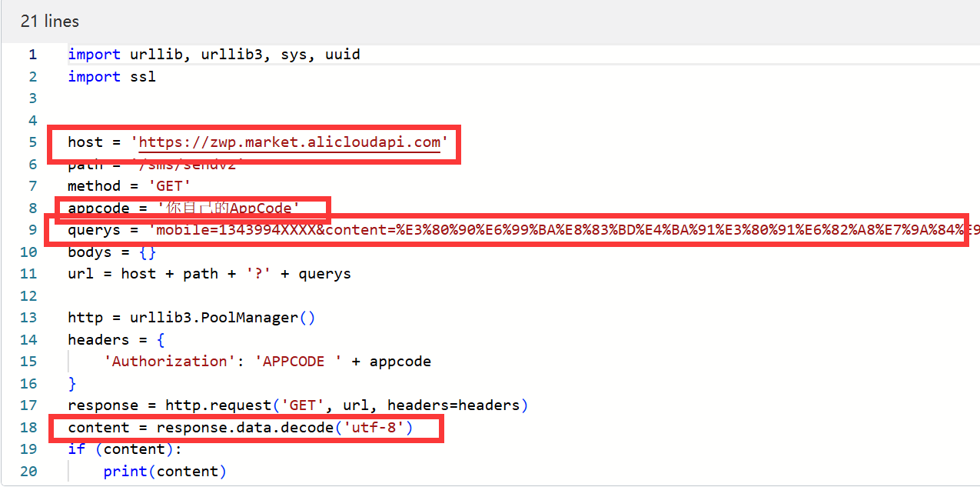Click the 'GET' method string on line 7

(169, 185)
